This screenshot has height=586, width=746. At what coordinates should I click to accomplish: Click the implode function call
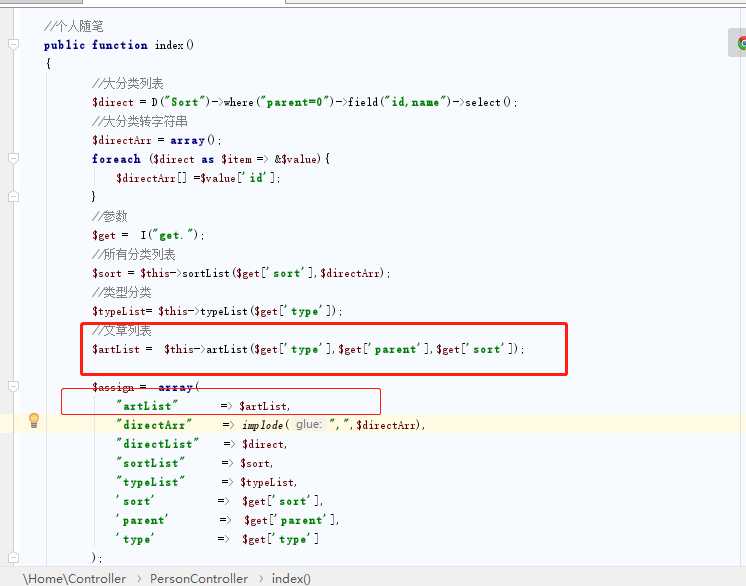[x=333, y=425]
